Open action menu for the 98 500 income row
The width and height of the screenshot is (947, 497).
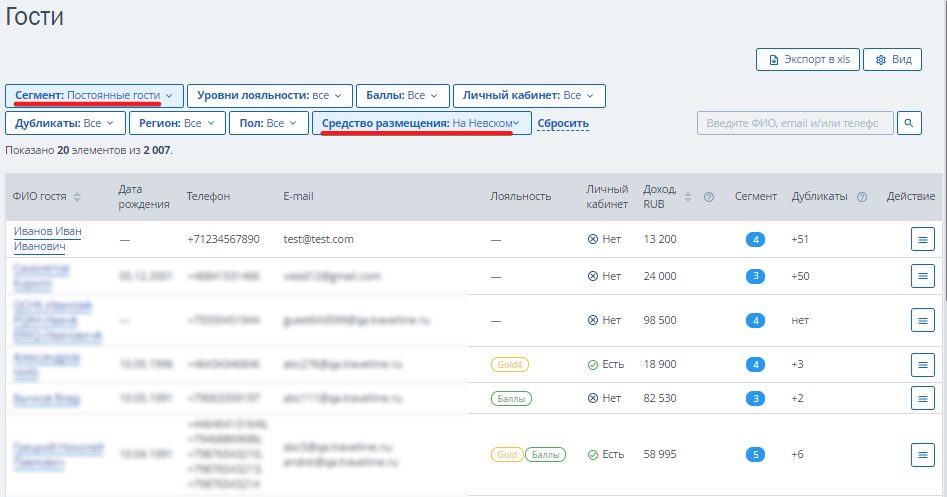[922, 320]
